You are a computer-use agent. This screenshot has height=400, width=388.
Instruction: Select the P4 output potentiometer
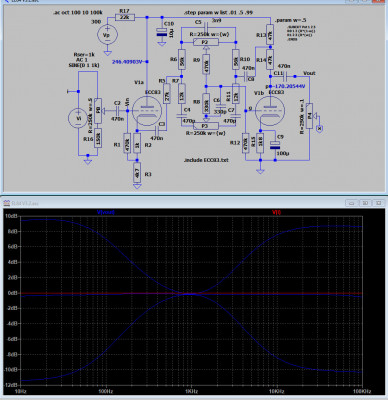click(310, 116)
